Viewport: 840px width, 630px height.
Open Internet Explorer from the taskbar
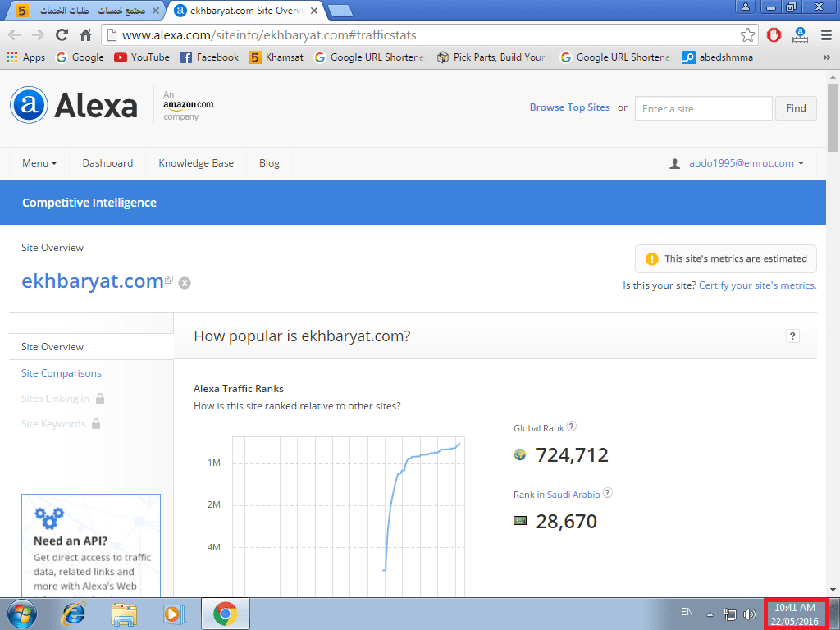pyautogui.click(x=74, y=614)
